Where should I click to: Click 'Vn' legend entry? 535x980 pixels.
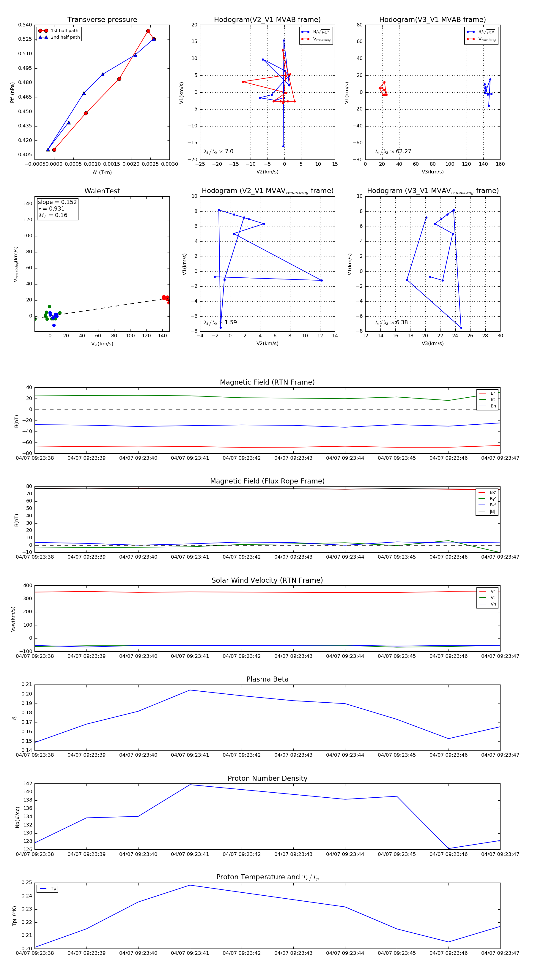tap(487, 604)
